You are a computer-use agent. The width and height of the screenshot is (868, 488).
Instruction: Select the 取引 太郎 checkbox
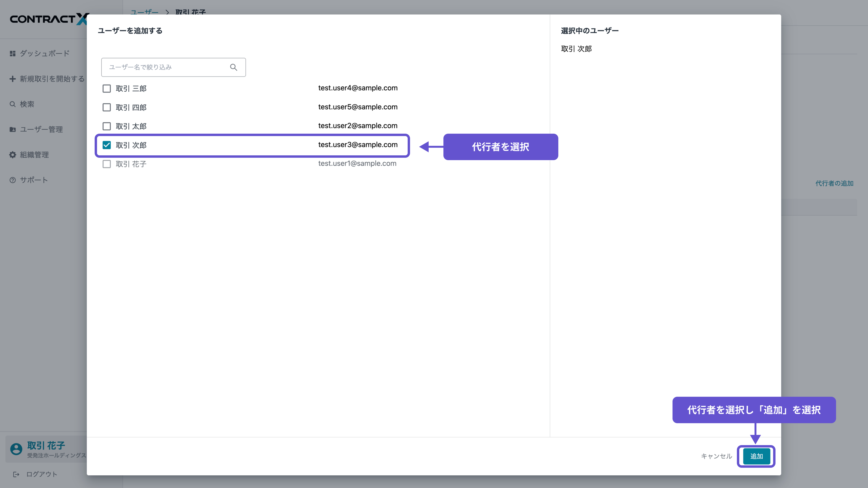[x=107, y=126]
